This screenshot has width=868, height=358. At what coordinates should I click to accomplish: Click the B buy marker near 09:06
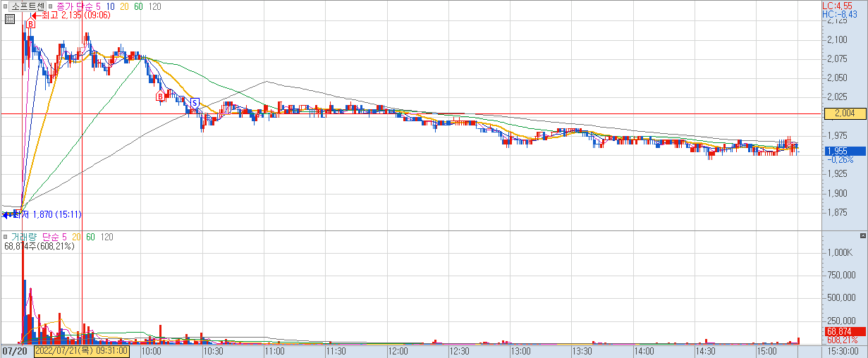click(x=30, y=24)
